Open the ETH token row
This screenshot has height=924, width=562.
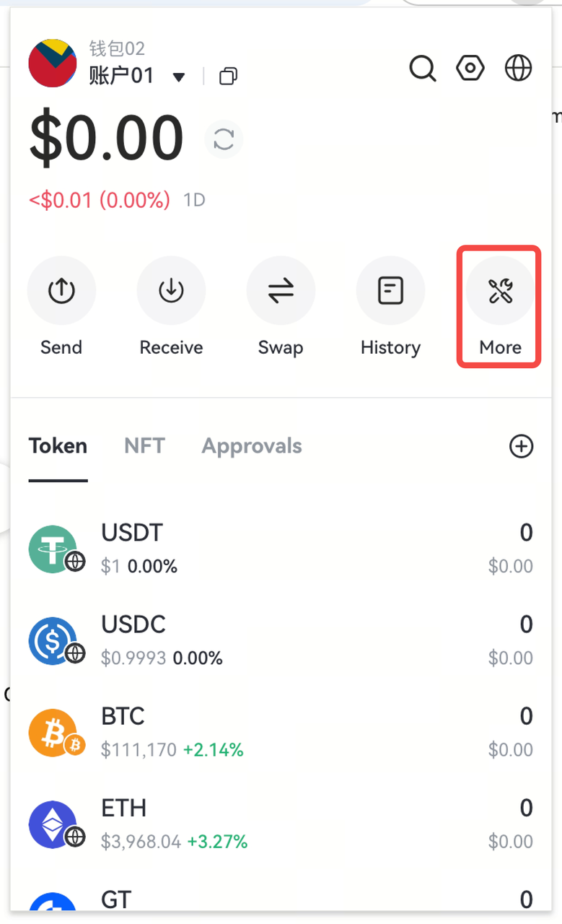click(280, 824)
